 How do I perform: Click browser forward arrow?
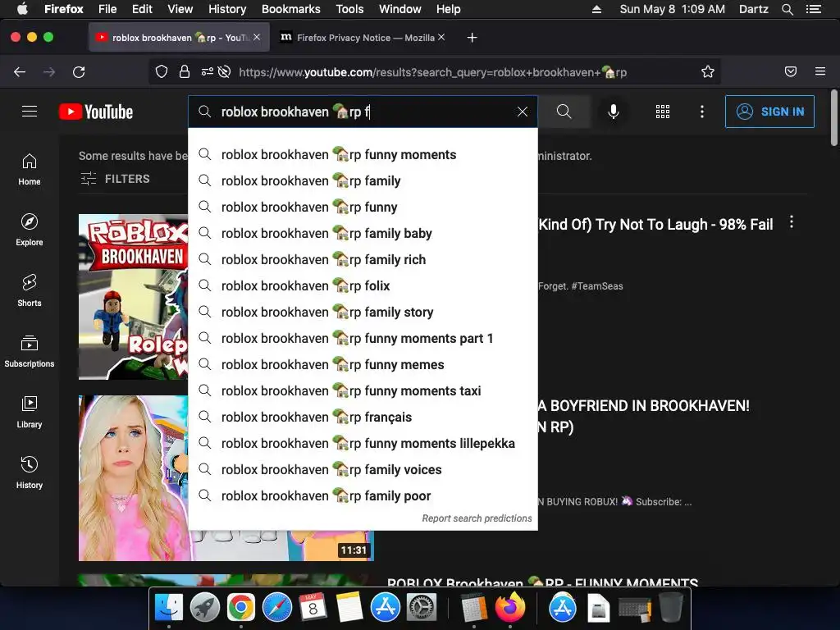pyautogui.click(x=49, y=72)
